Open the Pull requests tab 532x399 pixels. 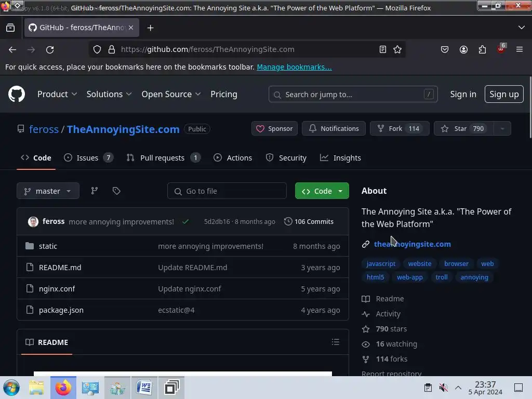click(164, 158)
